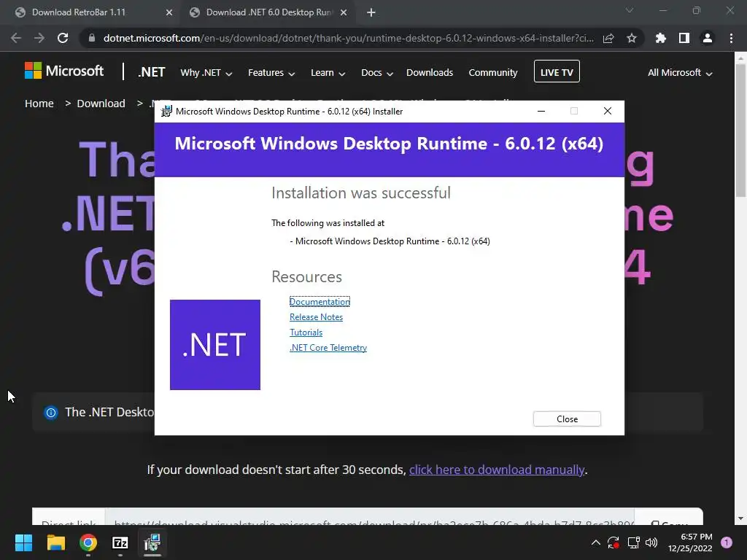The height and width of the screenshot is (560, 747).
Task: Bookmark this page with the star icon
Action: [632, 38]
